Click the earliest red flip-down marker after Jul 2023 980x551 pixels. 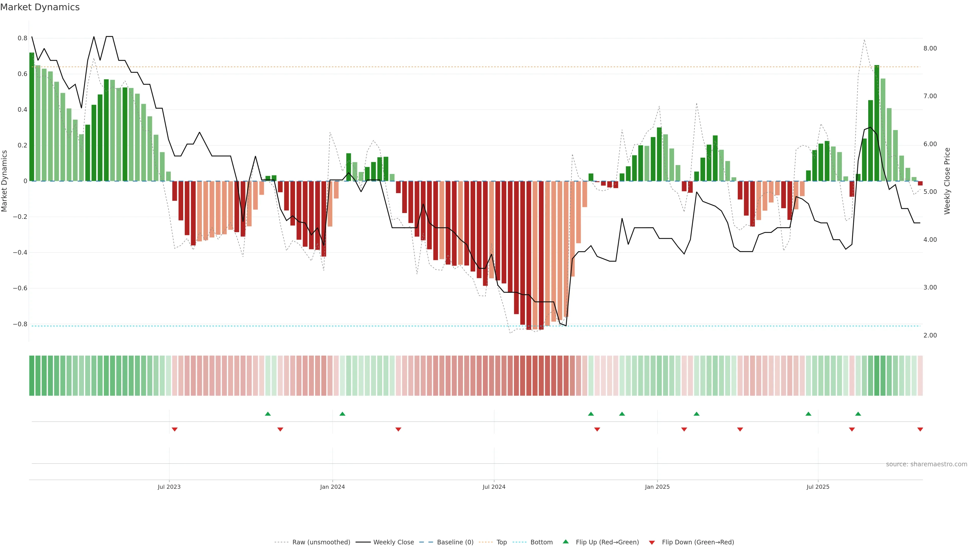coord(175,429)
